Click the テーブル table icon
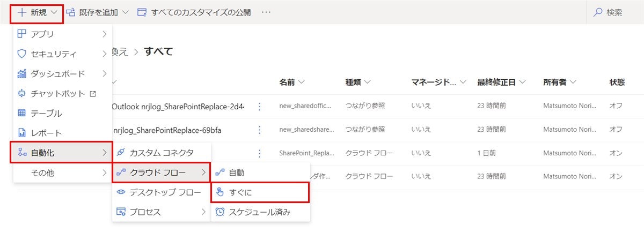644x240 pixels. [22, 113]
